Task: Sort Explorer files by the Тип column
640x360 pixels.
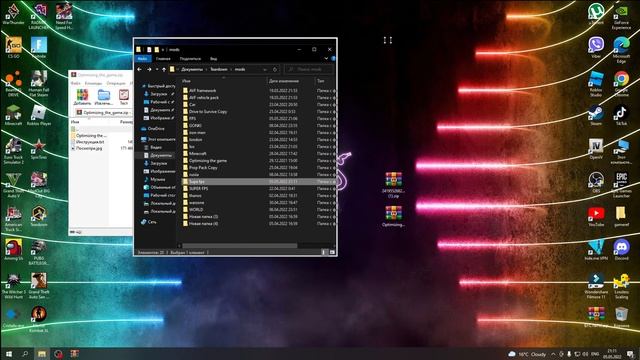Action: [321, 81]
